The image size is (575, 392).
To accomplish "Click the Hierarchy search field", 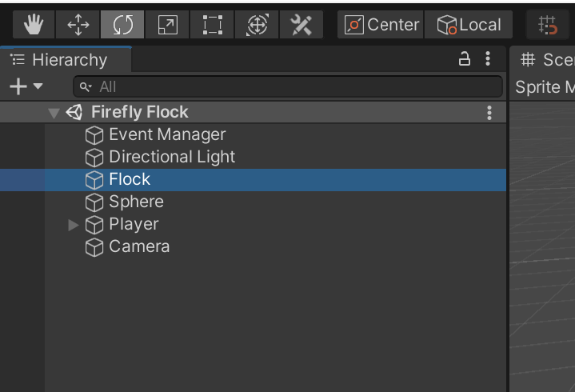I will [288, 86].
